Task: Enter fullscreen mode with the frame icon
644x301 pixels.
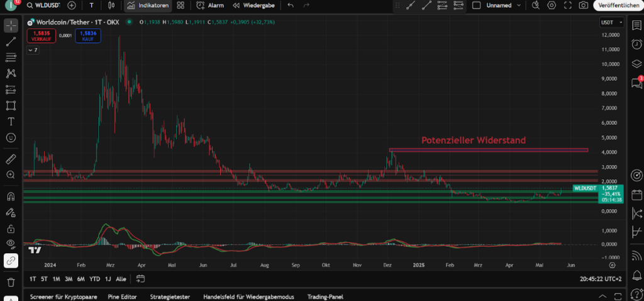Action: click(x=568, y=6)
